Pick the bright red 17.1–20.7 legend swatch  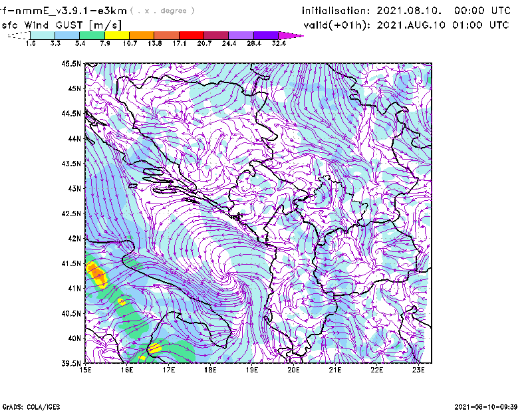[191, 35]
